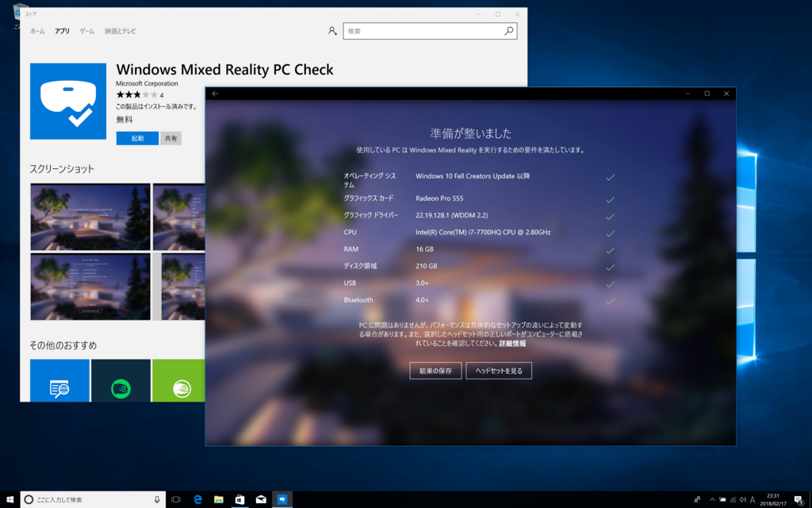Click the 16 GB RAM value
Screen dimensions: 812x508
[424, 248]
